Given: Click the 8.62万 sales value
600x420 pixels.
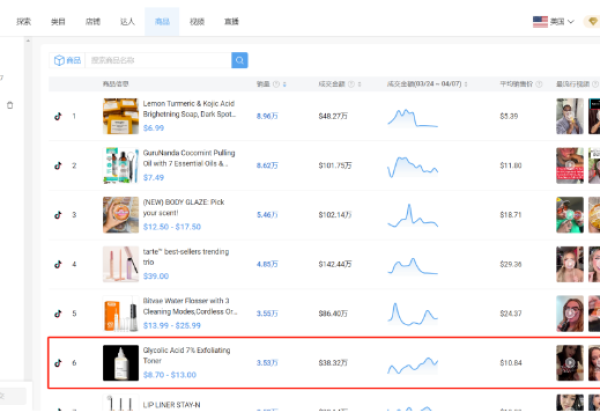Looking at the screenshot, I should (x=267, y=166).
